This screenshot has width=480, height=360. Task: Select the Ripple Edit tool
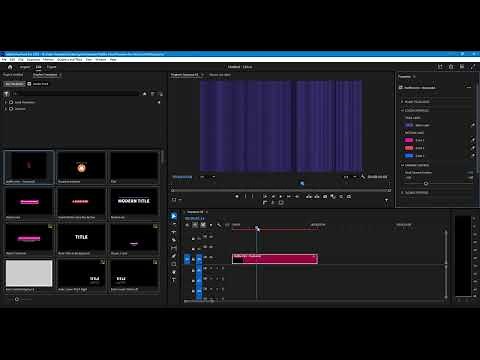(174, 232)
